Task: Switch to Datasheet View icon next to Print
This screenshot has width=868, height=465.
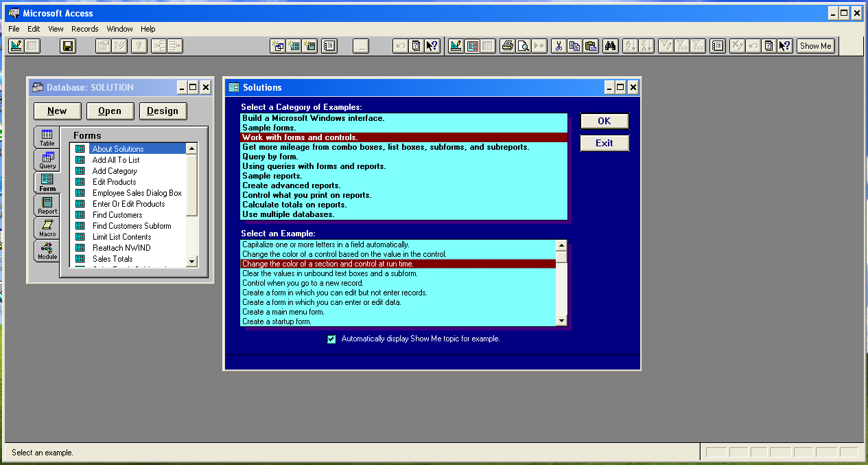Action: coord(488,46)
